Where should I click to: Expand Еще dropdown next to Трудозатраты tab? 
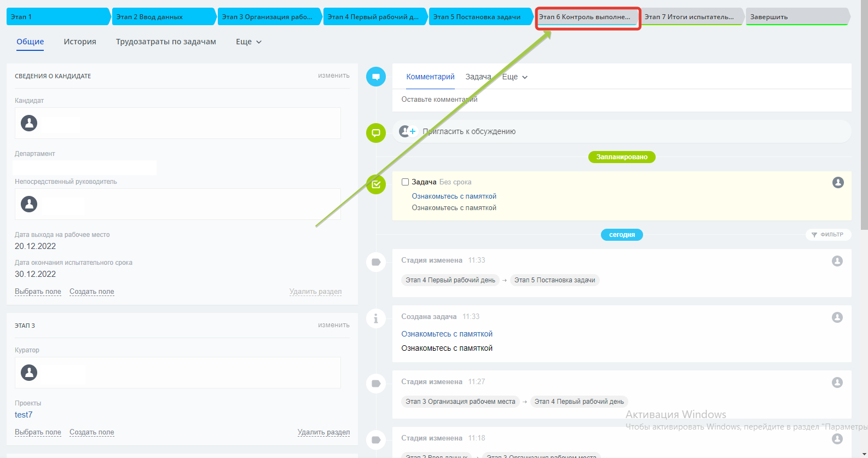coord(249,42)
